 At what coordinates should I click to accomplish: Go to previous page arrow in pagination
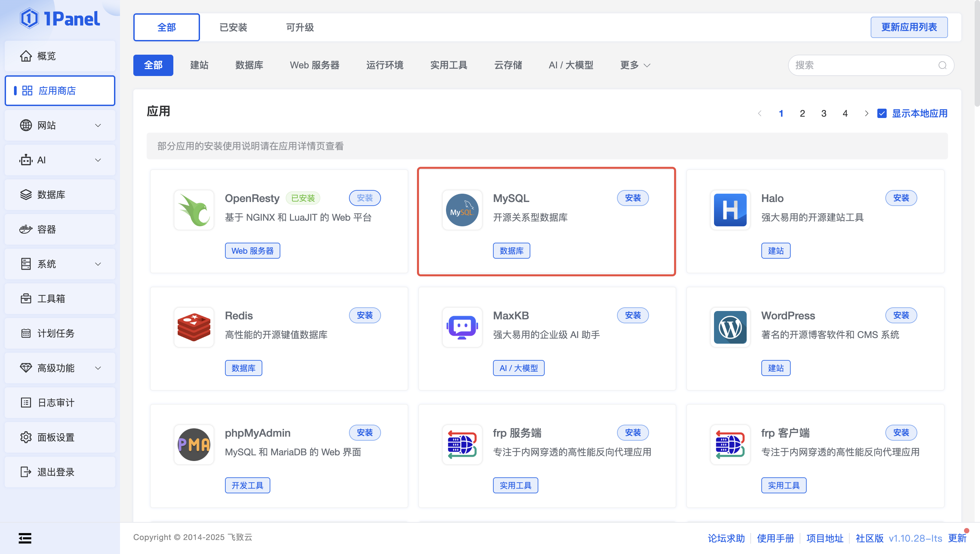tap(759, 113)
